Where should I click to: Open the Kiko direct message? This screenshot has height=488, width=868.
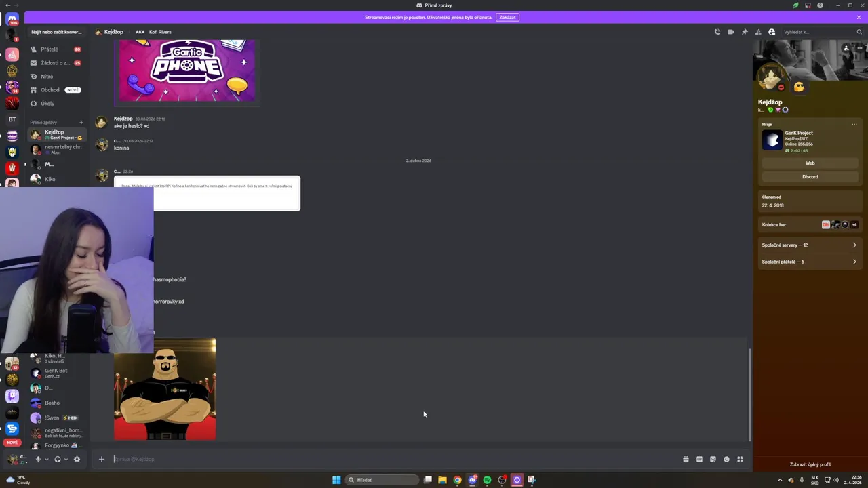(x=57, y=179)
